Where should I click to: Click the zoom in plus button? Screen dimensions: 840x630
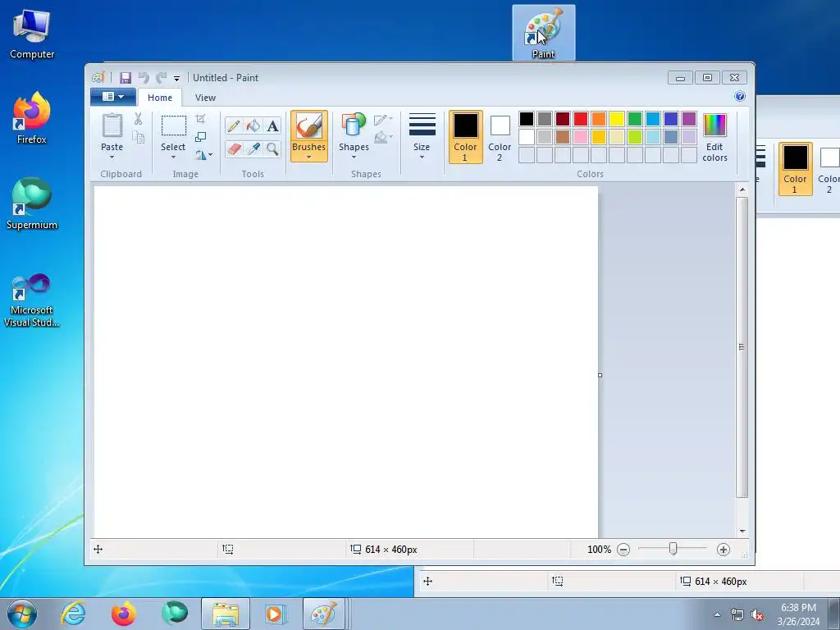point(724,550)
